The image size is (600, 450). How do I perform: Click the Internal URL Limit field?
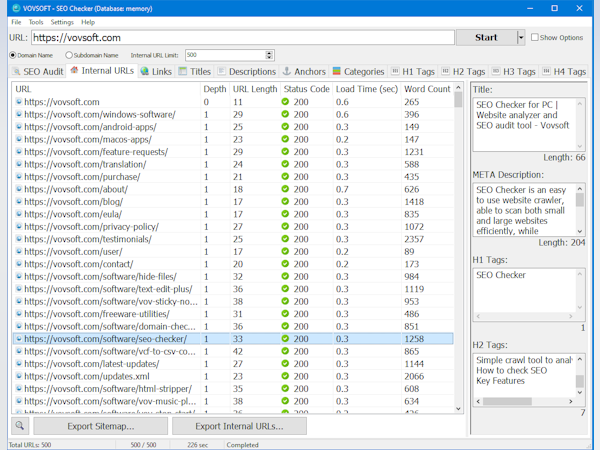tap(225, 55)
